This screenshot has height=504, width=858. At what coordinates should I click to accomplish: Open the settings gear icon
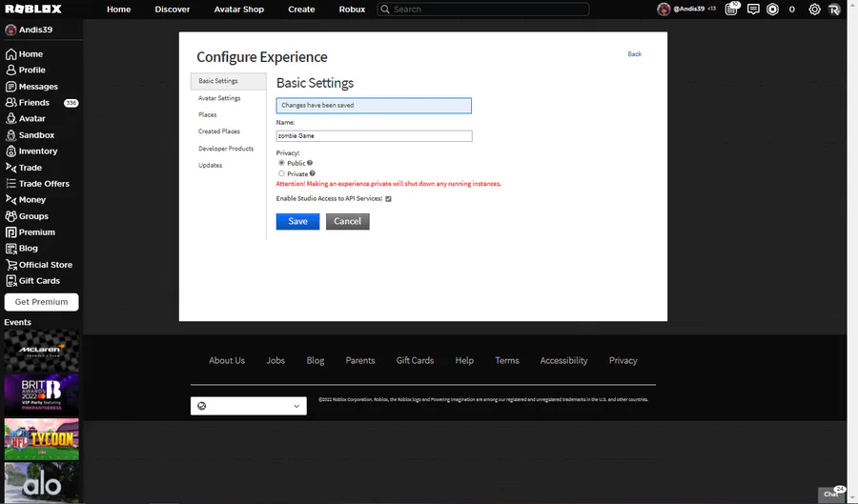[x=814, y=10]
